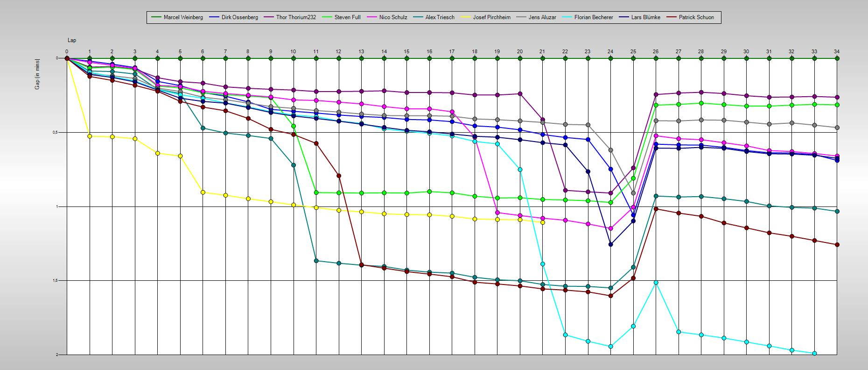Screen dimensions: 868x370
Task: Click Florian Becherer legend entry
Action: [x=588, y=17]
